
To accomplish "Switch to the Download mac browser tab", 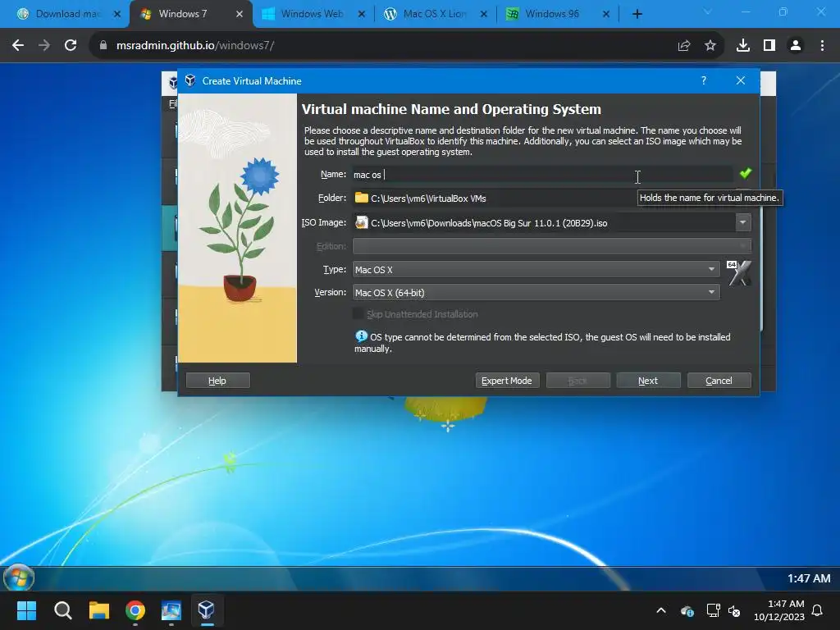I will (67, 14).
